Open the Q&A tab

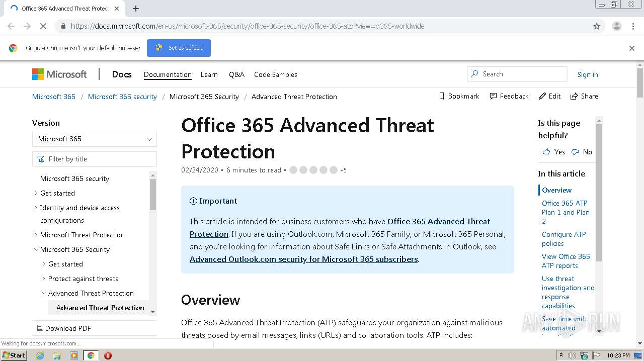coord(236,74)
